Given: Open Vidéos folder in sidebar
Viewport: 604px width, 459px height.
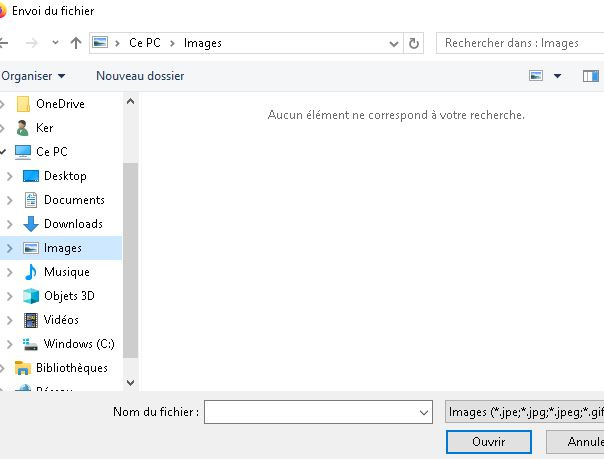Looking at the screenshot, I should (61, 320).
